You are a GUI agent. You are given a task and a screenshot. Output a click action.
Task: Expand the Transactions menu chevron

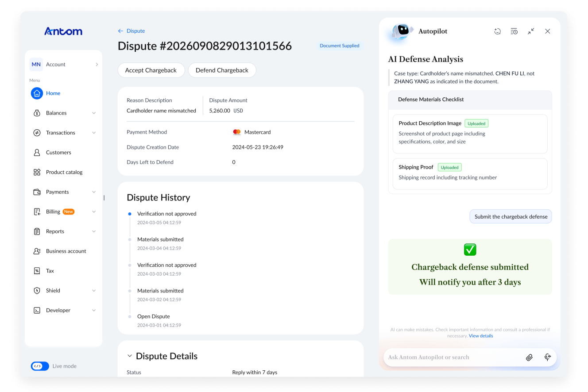[94, 133]
